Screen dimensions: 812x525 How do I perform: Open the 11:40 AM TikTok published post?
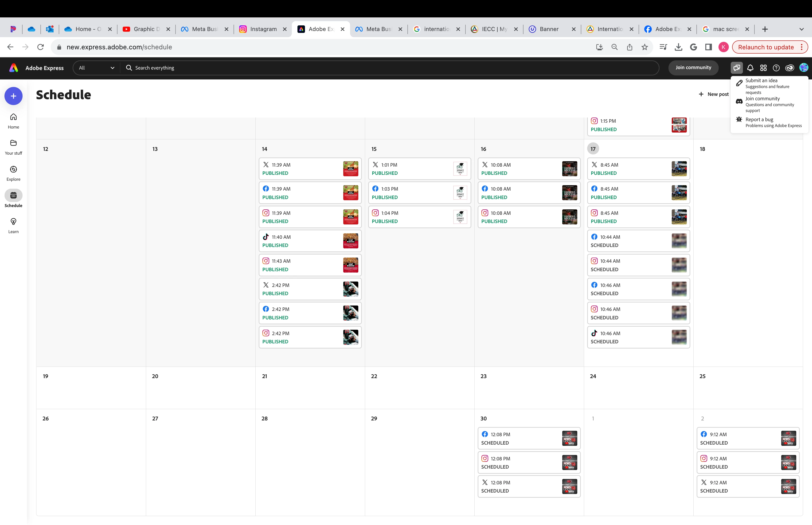310,241
